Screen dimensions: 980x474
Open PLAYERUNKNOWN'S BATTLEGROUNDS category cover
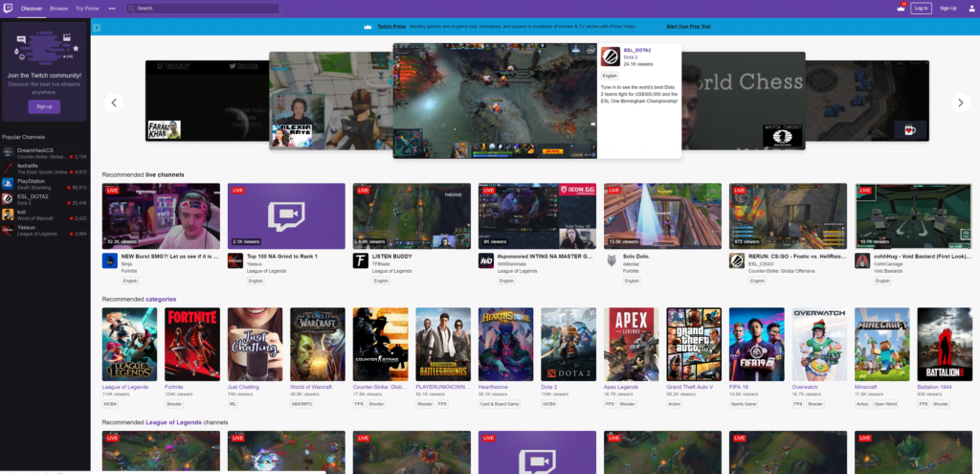(443, 344)
